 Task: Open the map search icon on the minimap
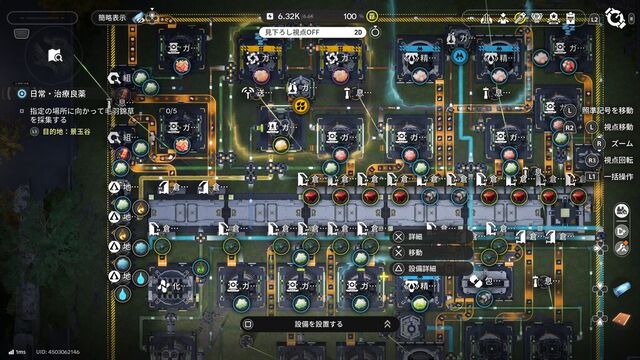[55, 55]
